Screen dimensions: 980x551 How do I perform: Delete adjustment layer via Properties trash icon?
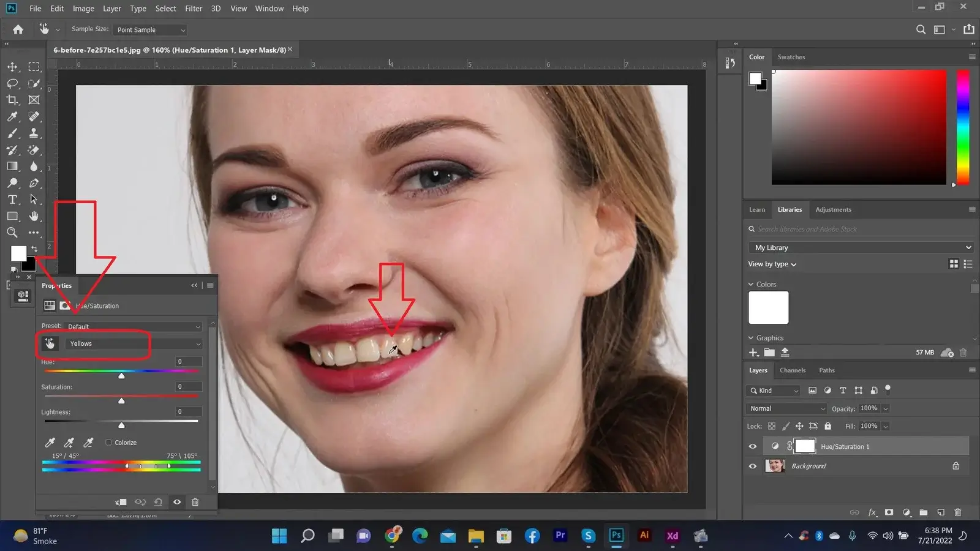pos(195,502)
